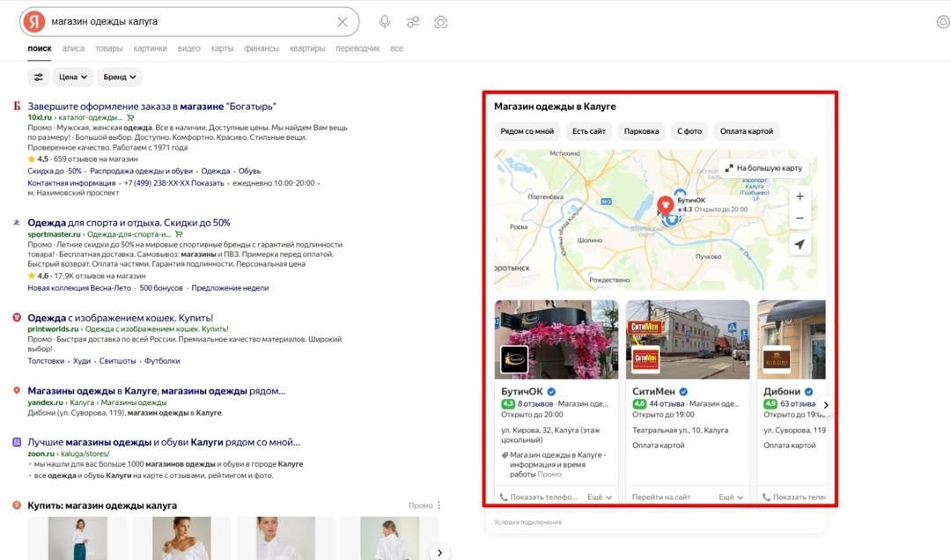Click the СитиМен store name
Viewport: 951px width, 560px height.
tap(653, 392)
